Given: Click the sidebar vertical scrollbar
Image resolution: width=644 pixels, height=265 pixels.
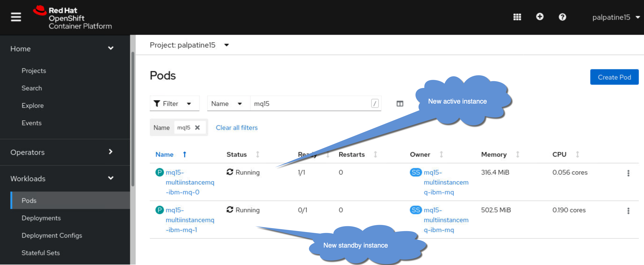Looking at the screenshot, I should [133, 119].
